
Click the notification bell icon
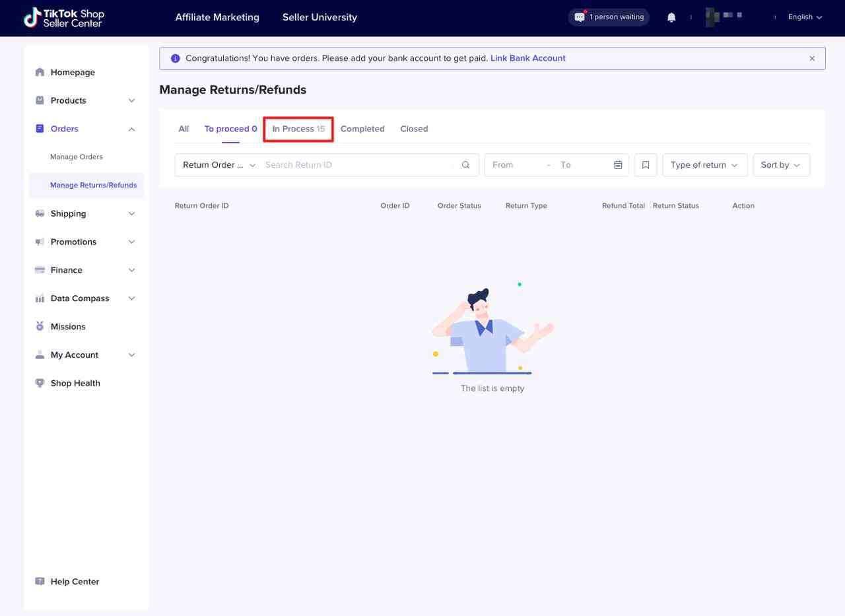pyautogui.click(x=671, y=18)
